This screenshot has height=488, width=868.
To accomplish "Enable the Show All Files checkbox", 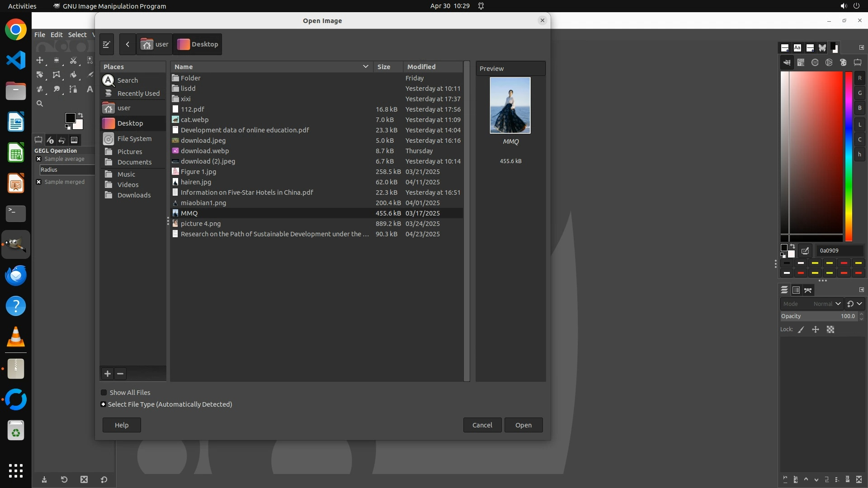I will (104, 393).
